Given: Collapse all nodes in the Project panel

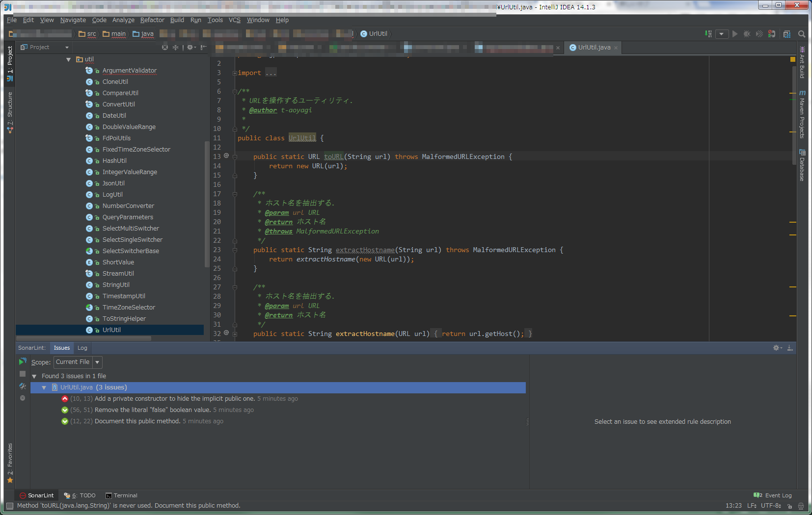Looking at the screenshot, I should point(175,47).
